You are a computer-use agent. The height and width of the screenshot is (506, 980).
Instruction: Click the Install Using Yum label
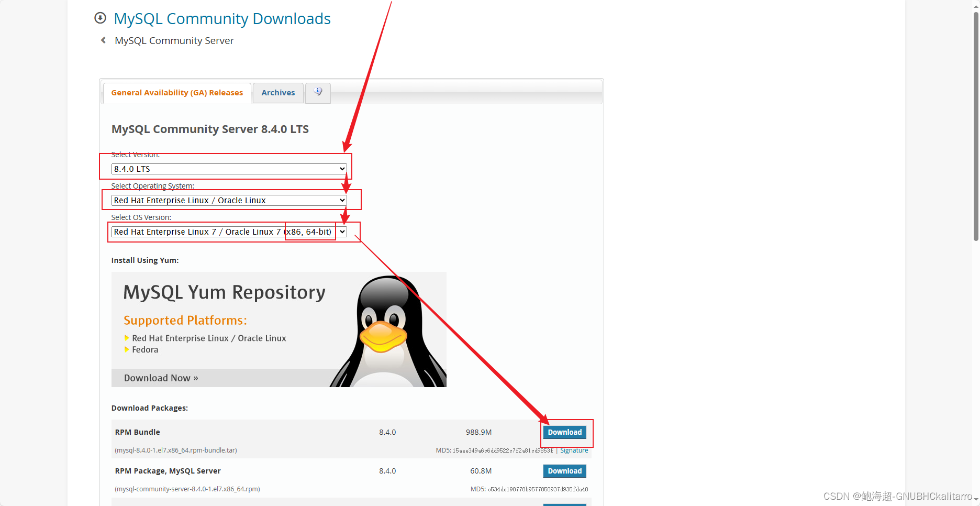point(145,260)
